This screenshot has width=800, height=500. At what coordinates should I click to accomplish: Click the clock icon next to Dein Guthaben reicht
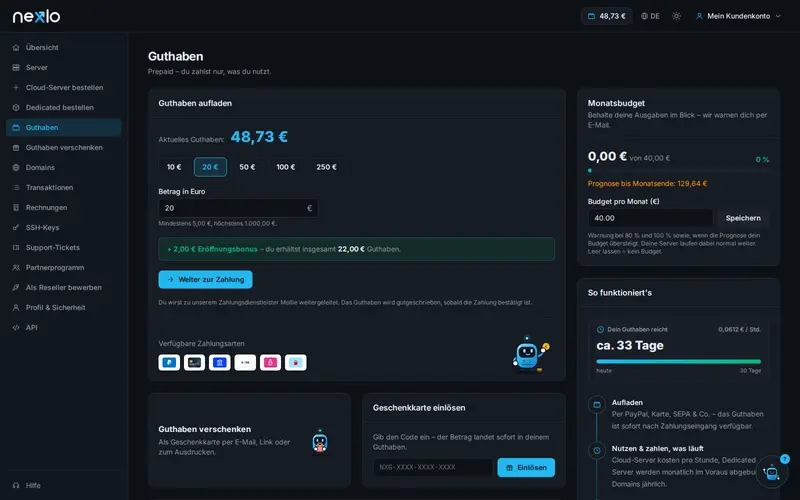coord(600,330)
